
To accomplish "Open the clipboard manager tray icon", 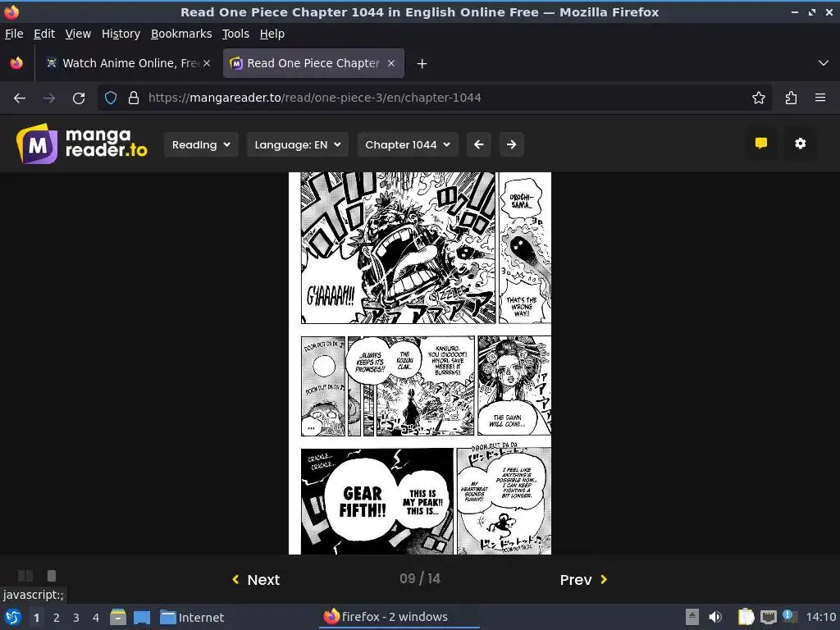I will coord(746,617).
